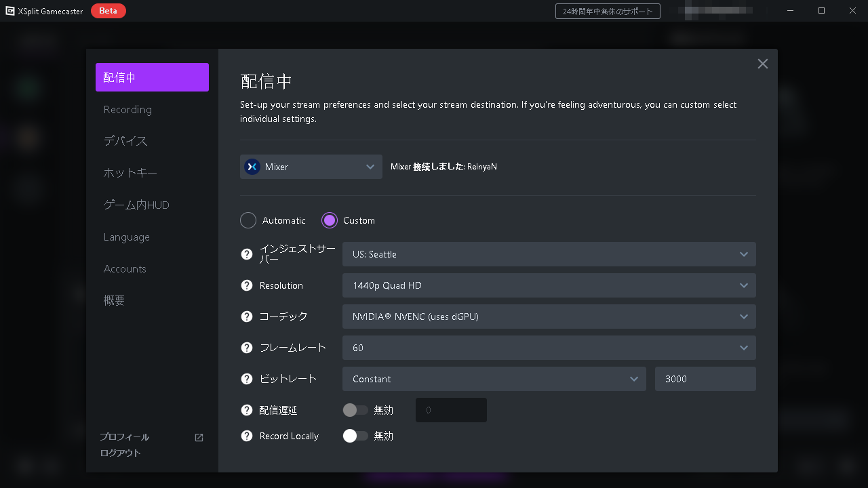This screenshot has width=868, height=488.
Task: Click the XSplit Gamecaster logo in the title bar
Action: tap(10, 11)
